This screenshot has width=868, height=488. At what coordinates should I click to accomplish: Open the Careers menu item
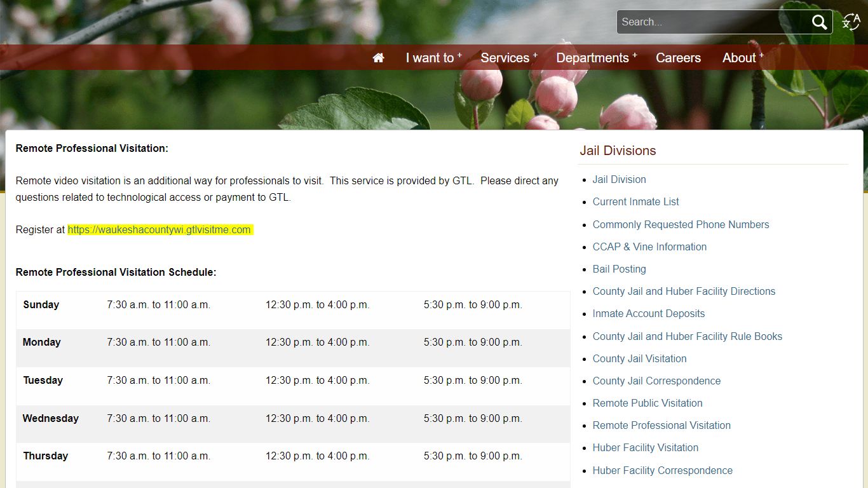(x=678, y=58)
